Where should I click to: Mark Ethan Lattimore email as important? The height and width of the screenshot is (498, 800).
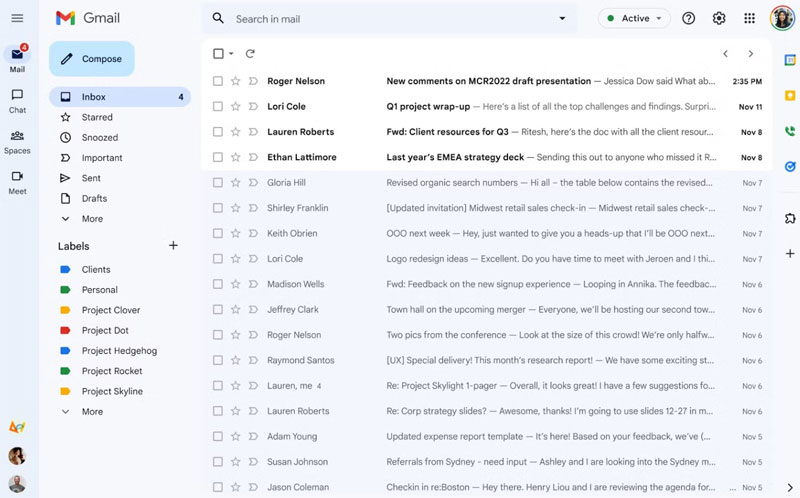tap(253, 157)
